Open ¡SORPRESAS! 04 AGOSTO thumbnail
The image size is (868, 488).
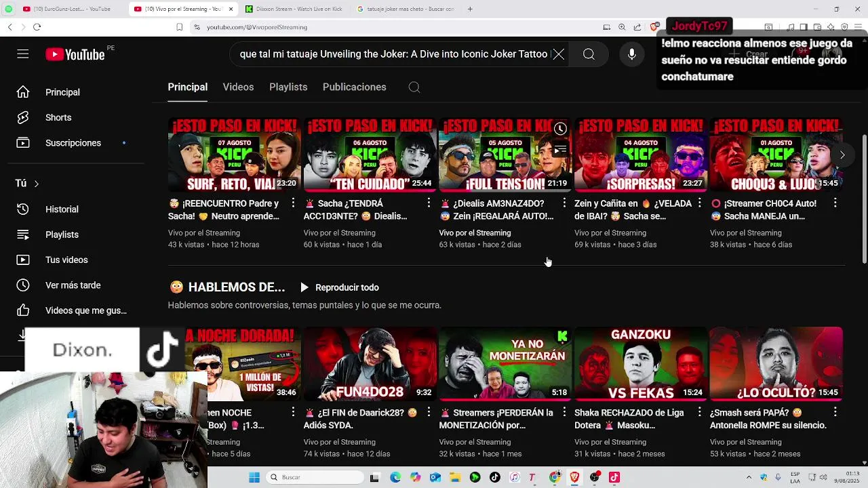[x=641, y=155]
